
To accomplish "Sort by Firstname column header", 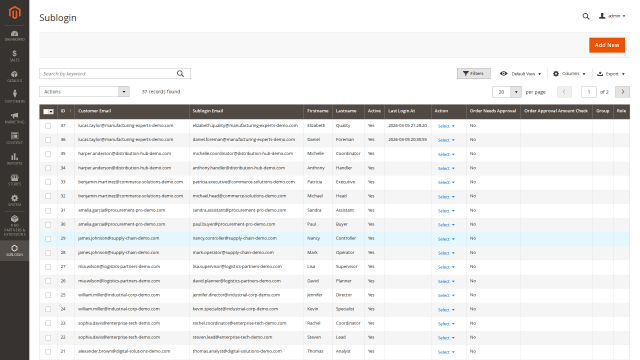I will tap(318, 111).
